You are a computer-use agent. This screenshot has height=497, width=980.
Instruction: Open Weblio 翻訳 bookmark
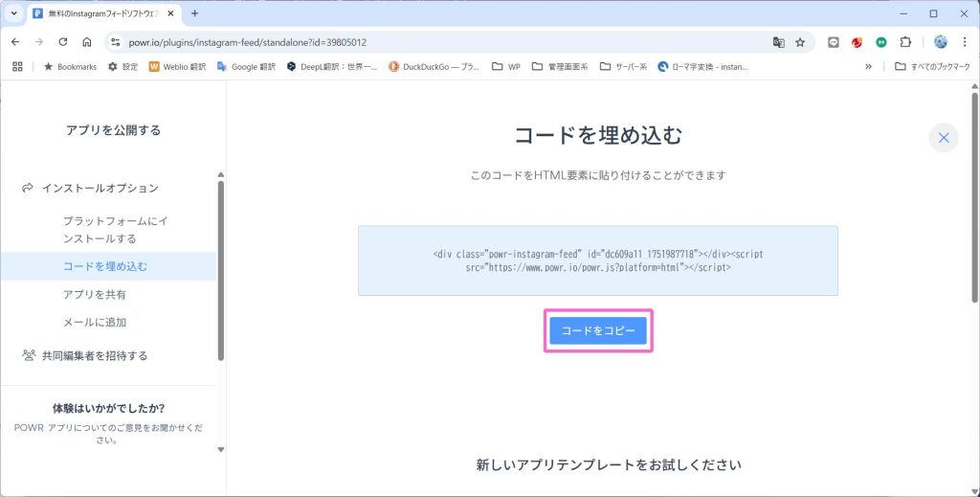point(177,66)
